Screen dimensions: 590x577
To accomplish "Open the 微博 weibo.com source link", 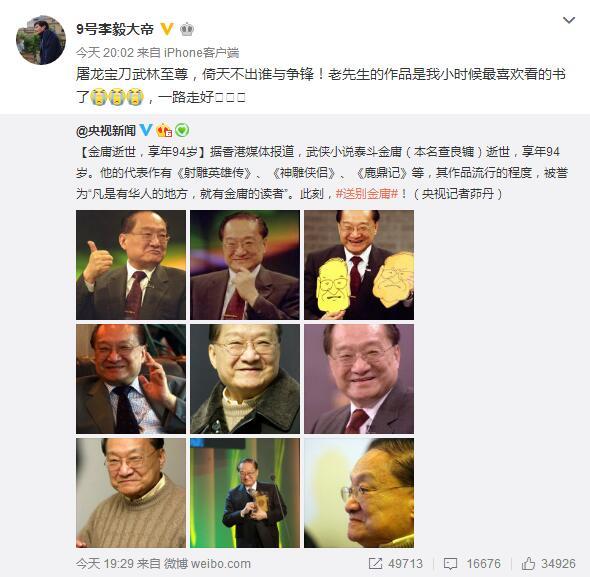I will (x=207, y=563).
